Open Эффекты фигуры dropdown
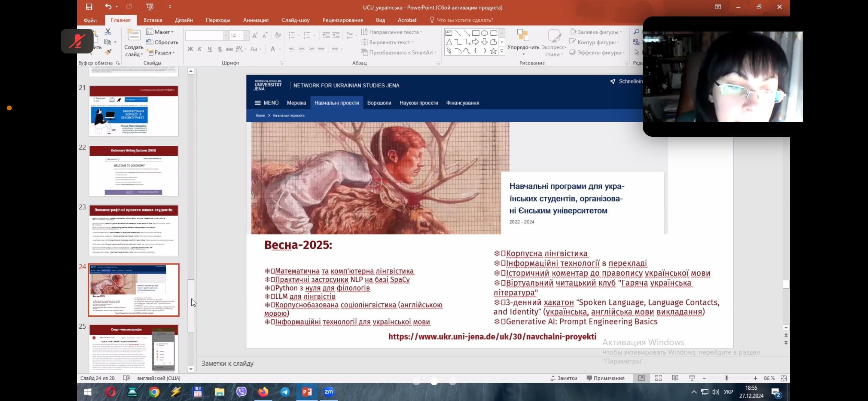Screen dimensions: 868x401 597,52
